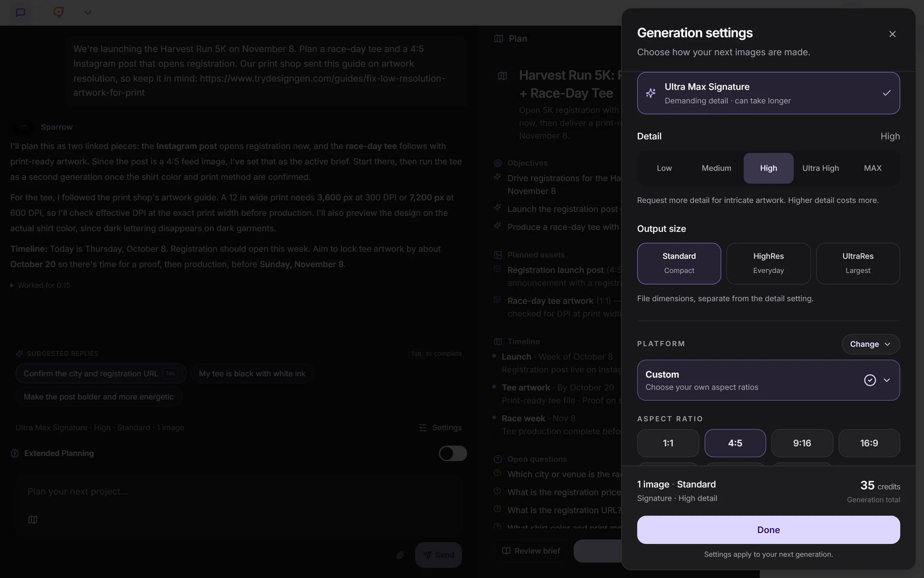Pick UltraRes Largest output size
The width and height of the screenshot is (924, 578).
tap(858, 263)
